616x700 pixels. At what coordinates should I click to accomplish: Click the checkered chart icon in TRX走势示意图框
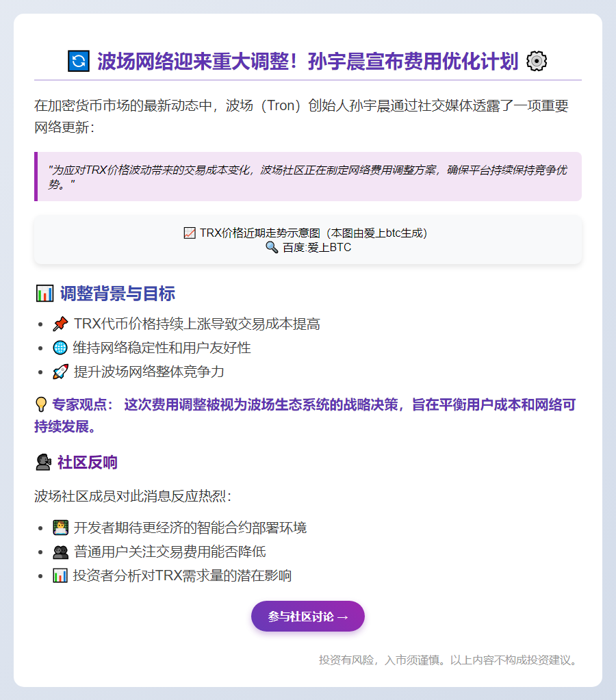pyautogui.click(x=188, y=233)
